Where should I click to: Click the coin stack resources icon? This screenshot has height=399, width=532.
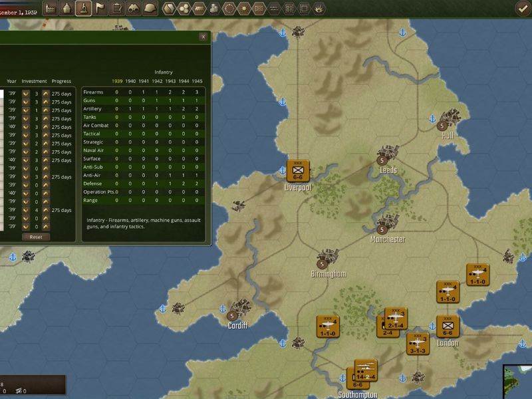click(x=214, y=9)
